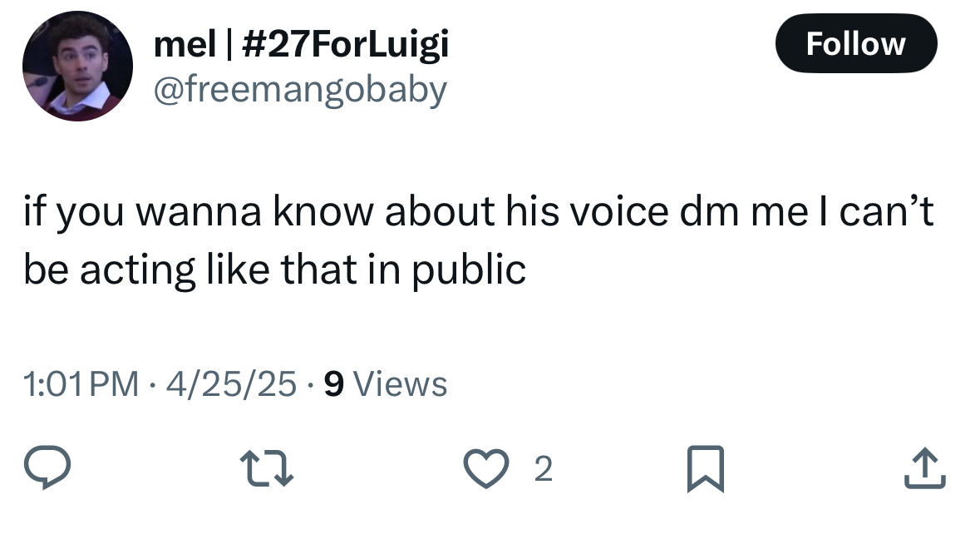Open the share upload arrow icon

[x=925, y=467]
